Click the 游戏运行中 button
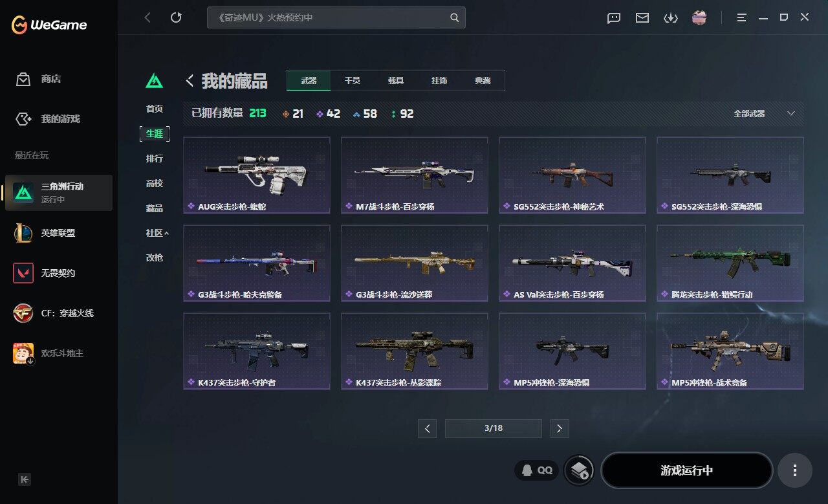The image size is (828, 504). coord(687,470)
